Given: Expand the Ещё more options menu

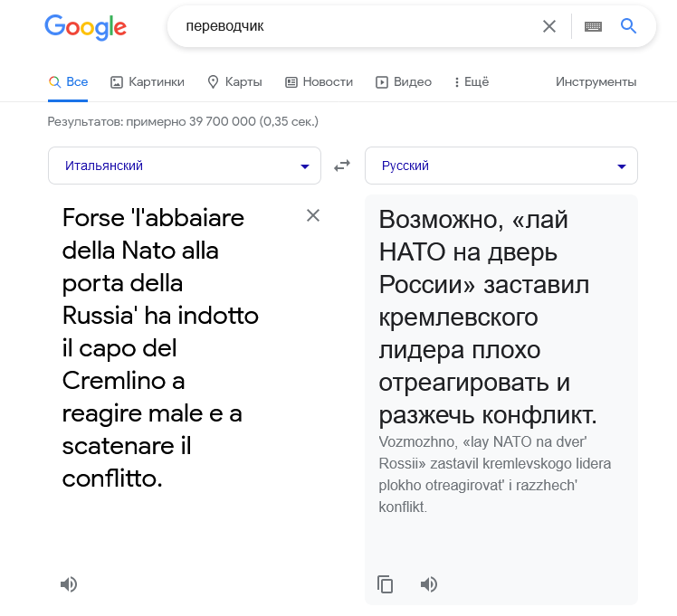Looking at the screenshot, I should 471,81.
